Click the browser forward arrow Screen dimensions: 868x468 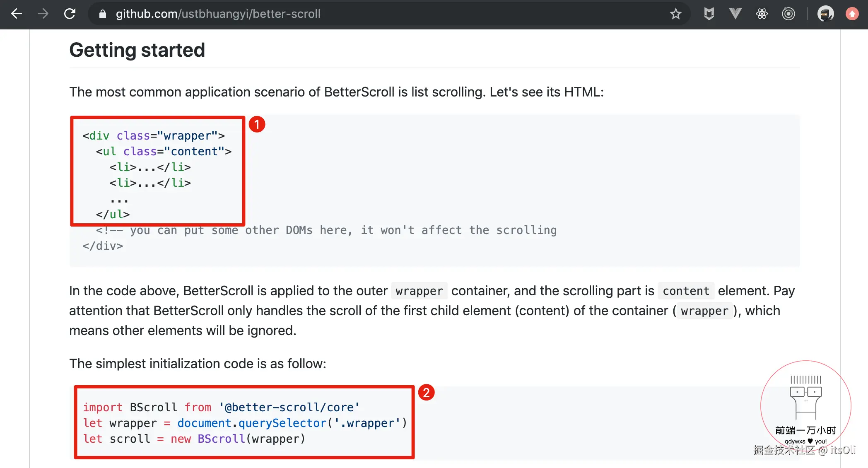[x=43, y=14]
